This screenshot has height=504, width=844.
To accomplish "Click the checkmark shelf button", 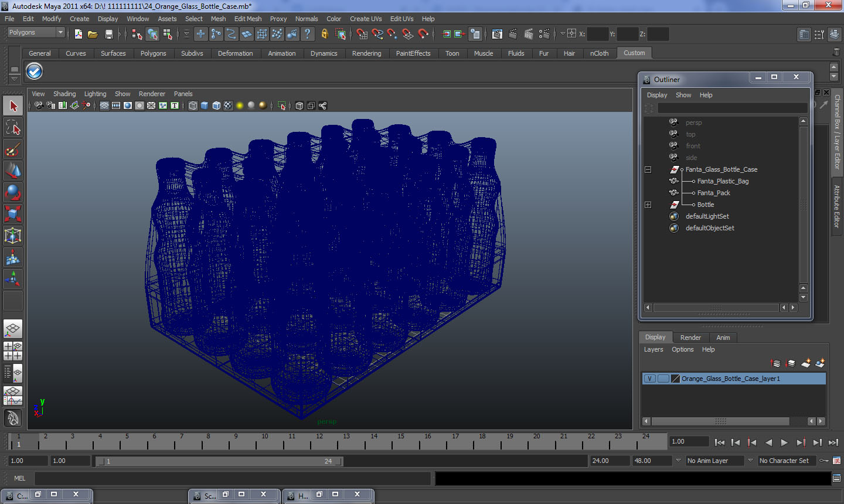I will click(35, 71).
